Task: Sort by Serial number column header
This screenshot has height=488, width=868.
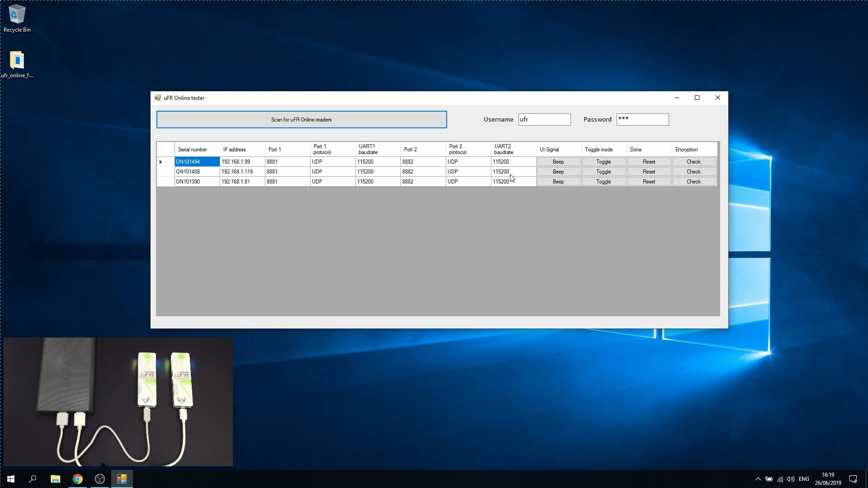Action: tap(197, 150)
